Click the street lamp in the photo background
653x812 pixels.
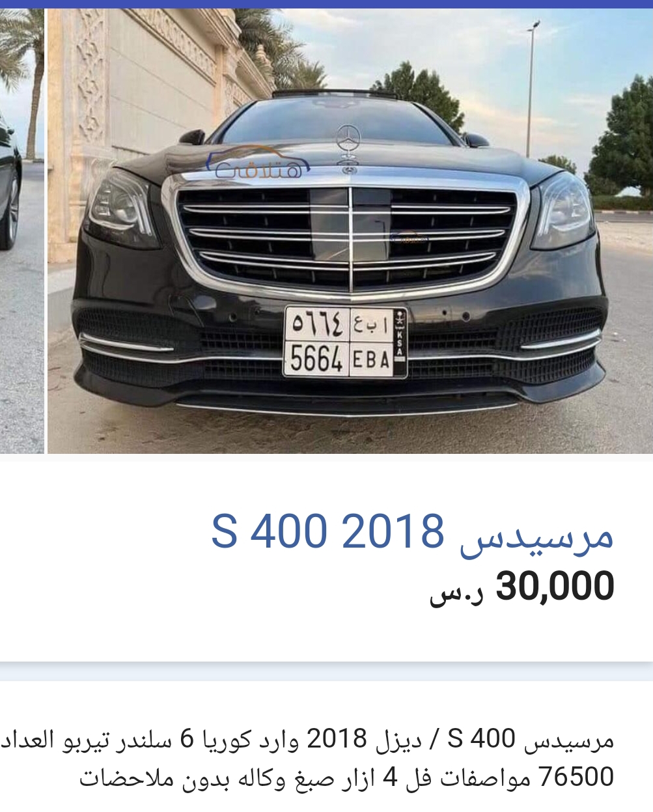coord(531,91)
